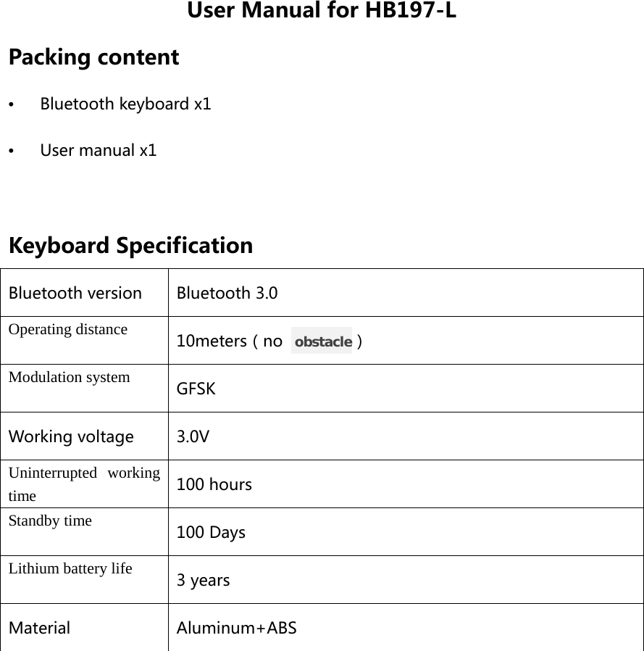
Task: Select the "Modulation system" row label
Action: click(70, 377)
